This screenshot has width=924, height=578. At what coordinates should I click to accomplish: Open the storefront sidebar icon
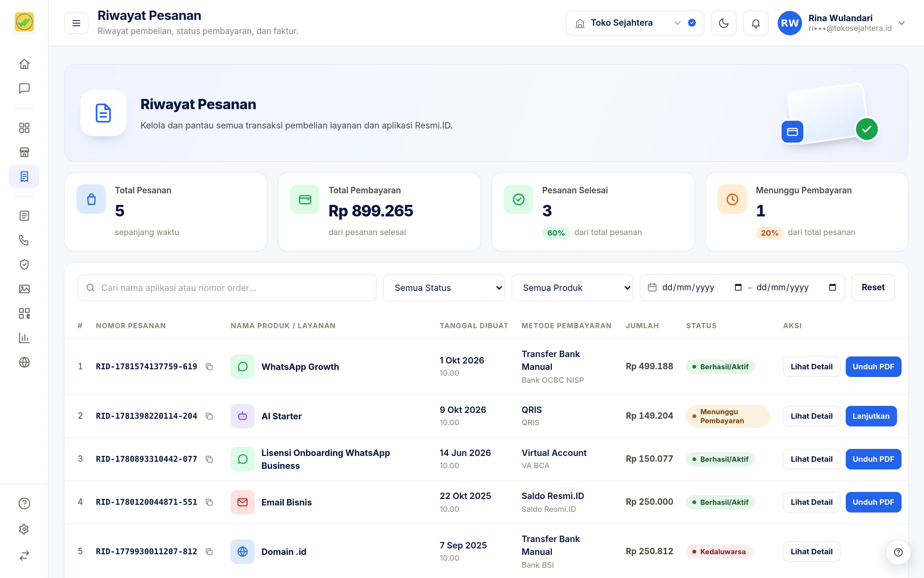(x=24, y=152)
